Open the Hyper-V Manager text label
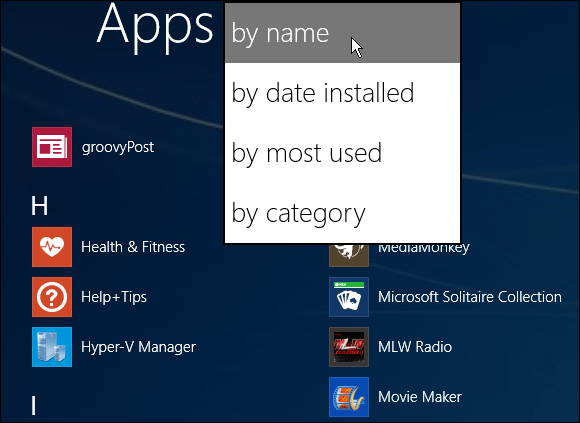Image resolution: width=580 pixels, height=423 pixels. [138, 347]
